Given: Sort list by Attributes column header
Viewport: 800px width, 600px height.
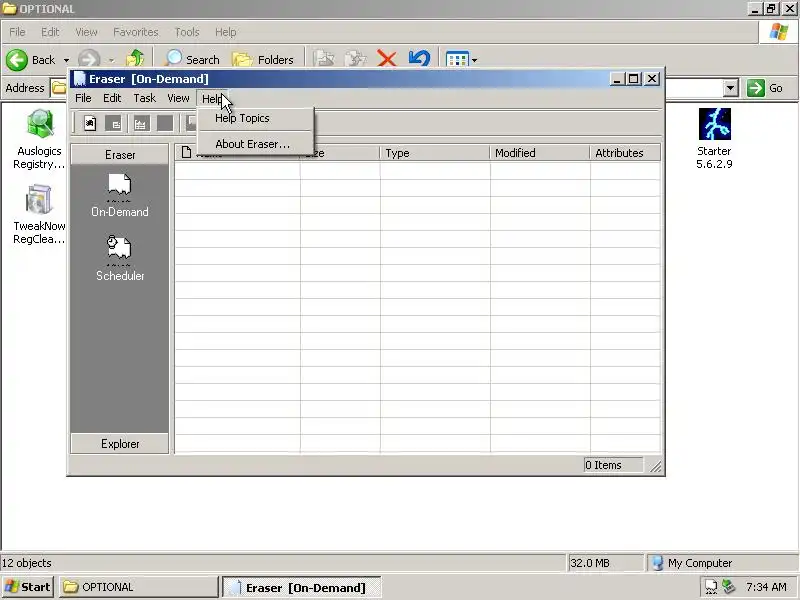Looking at the screenshot, I should click(x=625, y=153).
